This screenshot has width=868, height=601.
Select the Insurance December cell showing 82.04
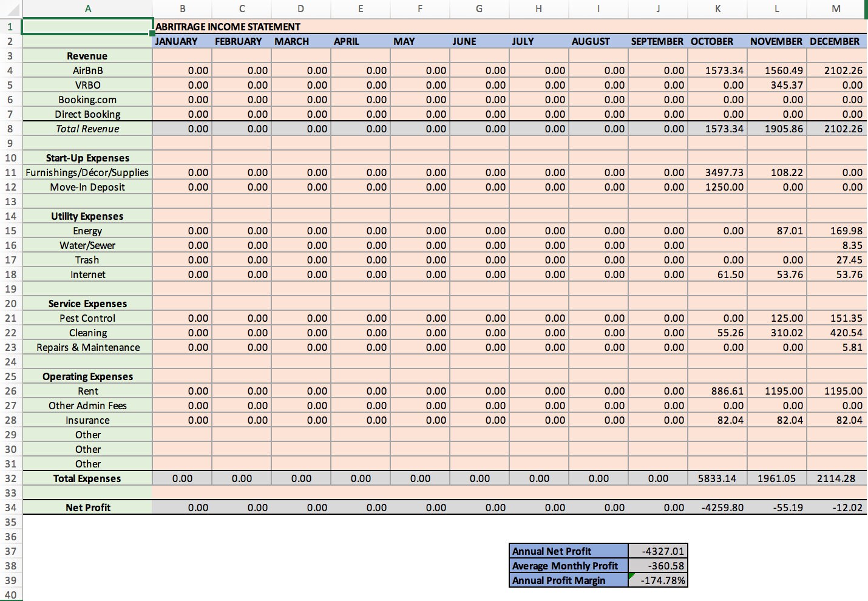(x=836, y=419)
